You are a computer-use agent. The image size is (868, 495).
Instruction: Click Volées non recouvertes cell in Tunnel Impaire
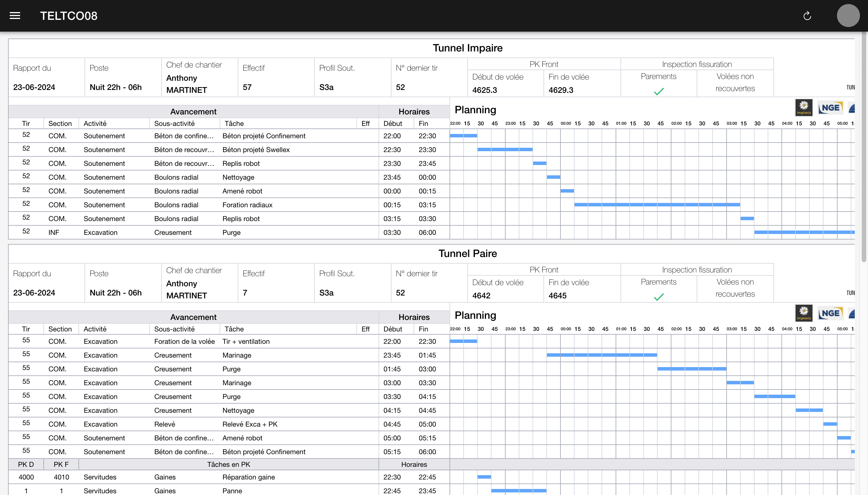[x=735, y=83]
